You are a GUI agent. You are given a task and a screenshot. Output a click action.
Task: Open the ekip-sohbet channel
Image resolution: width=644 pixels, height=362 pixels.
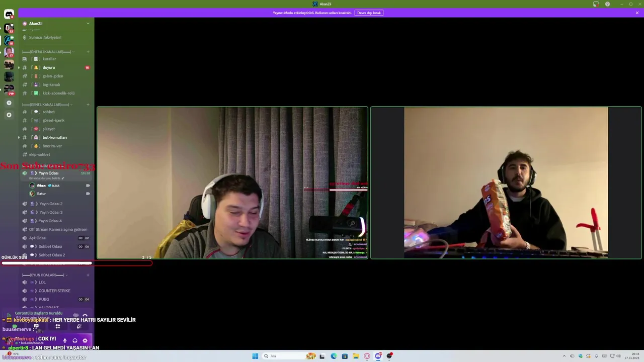pos(56,154)
